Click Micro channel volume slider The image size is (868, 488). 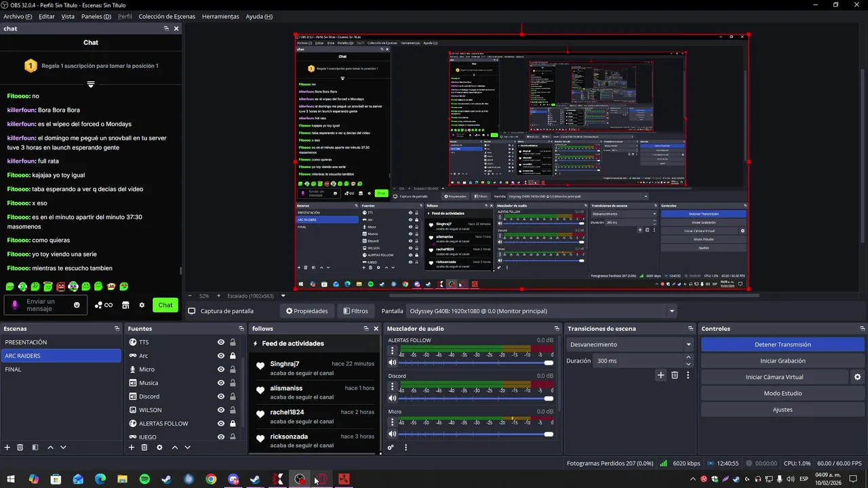coord(476,434)
